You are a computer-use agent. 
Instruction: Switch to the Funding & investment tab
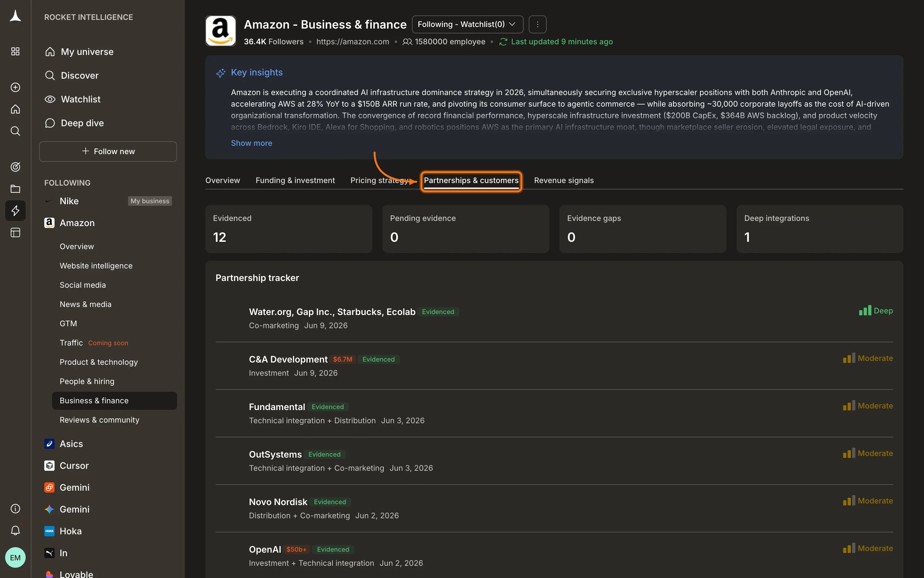pos(295,180)
